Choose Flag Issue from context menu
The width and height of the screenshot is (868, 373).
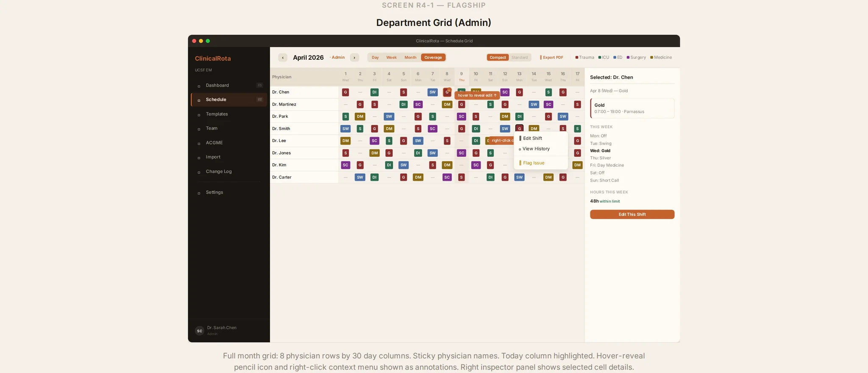541,163
